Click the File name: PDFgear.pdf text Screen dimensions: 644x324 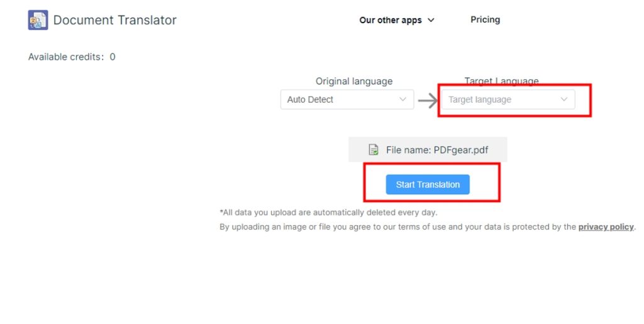point(437,150)
